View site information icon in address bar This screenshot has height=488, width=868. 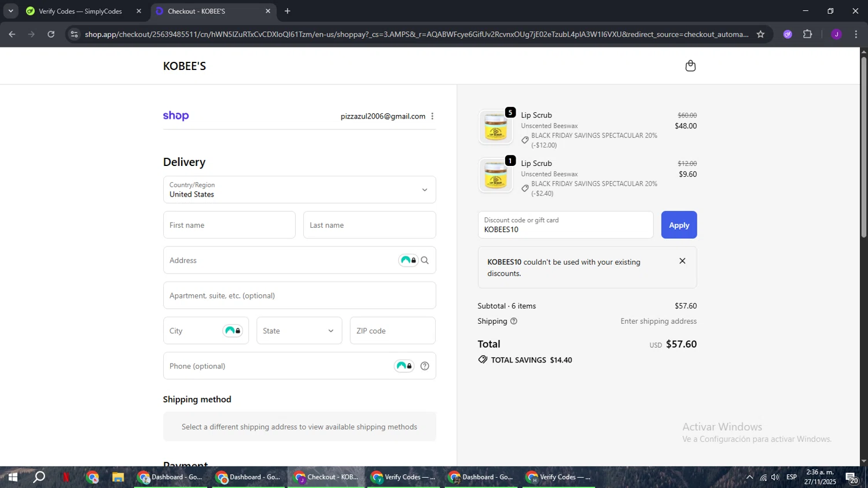[74, 34]
